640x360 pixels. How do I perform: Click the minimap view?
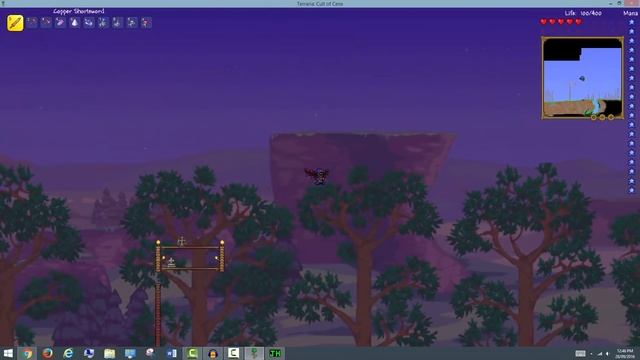(582, 78)
